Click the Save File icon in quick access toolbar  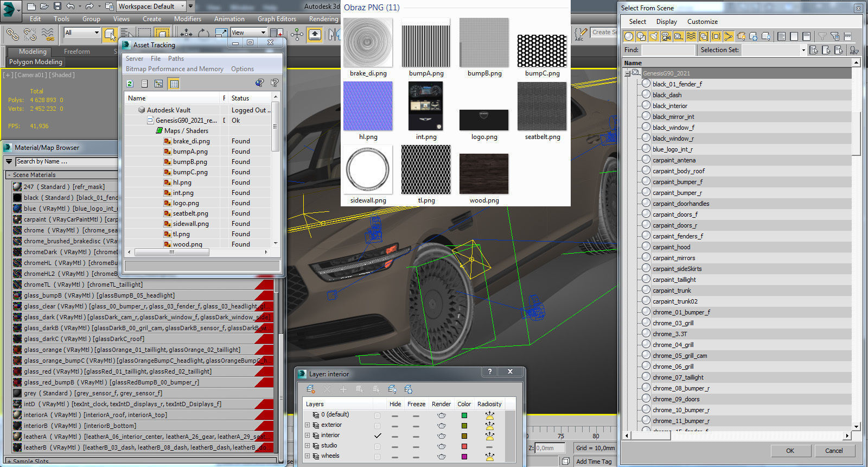coord(58,7)
